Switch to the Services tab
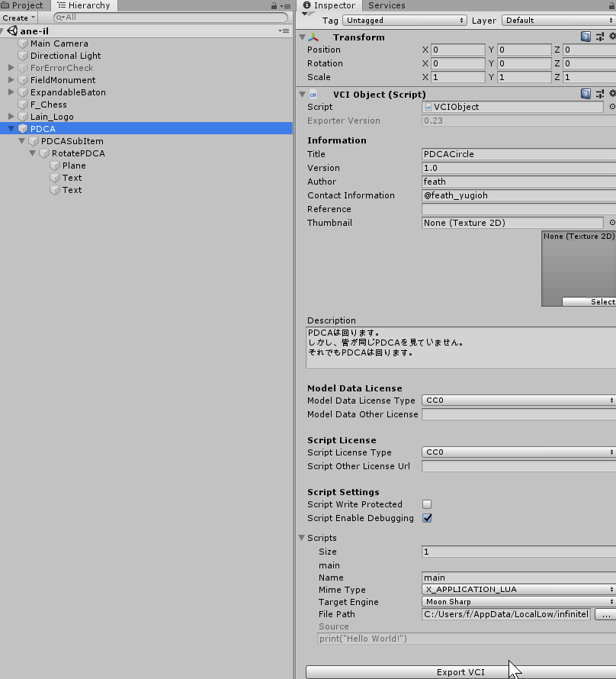This screenshot has width=616, height=679. (x=387, y=5)
